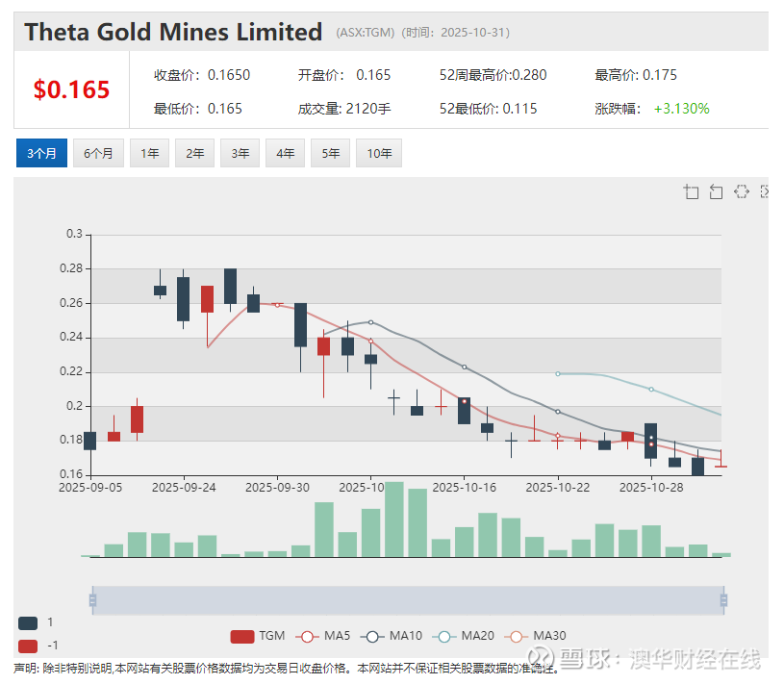Show the 2年 chart range
The width and height of the screenshot is (784, 684).
(x=195, y=153)
